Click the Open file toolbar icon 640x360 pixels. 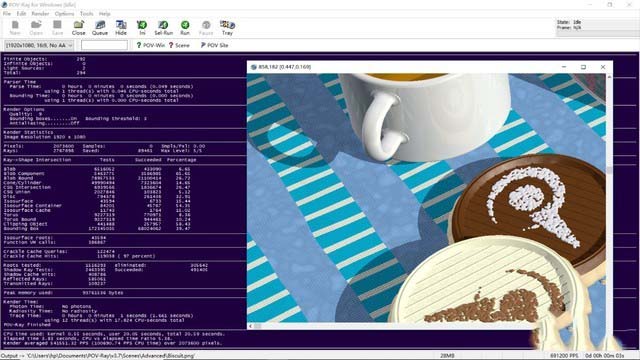(x=36, y=28)
